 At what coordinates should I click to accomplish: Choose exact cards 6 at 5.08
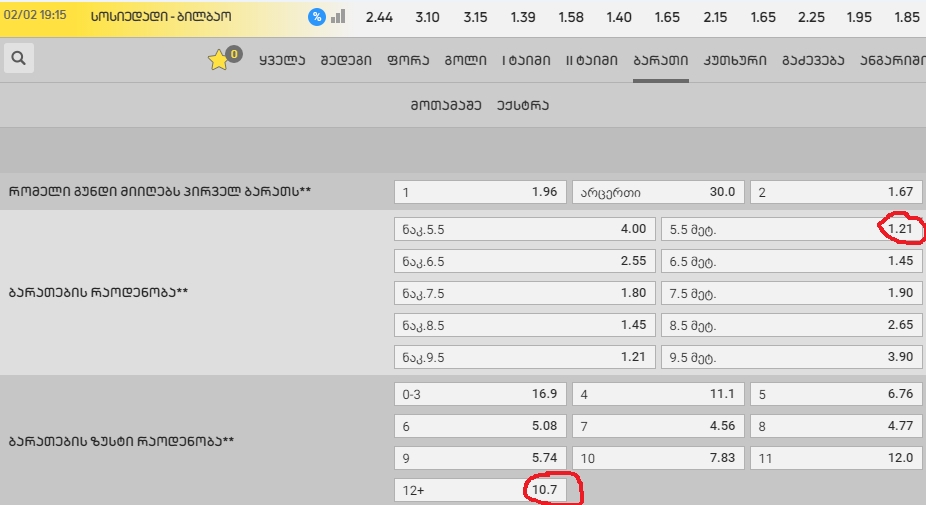coord(480,426)
